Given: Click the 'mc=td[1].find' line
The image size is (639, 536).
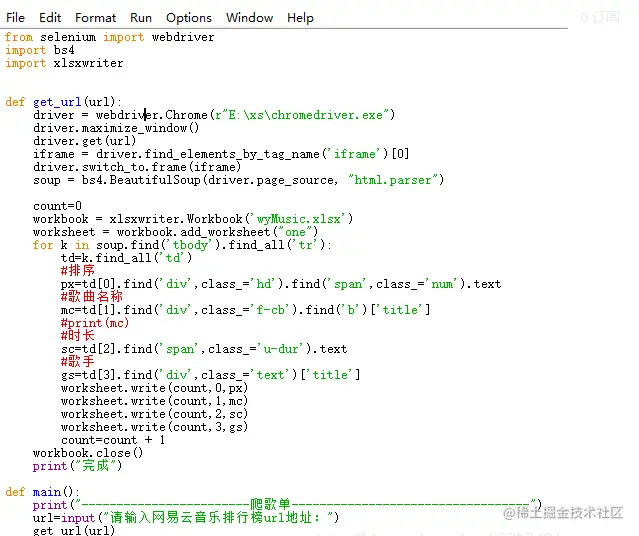Looking at the screenshot, I should [x=245, y=310].
